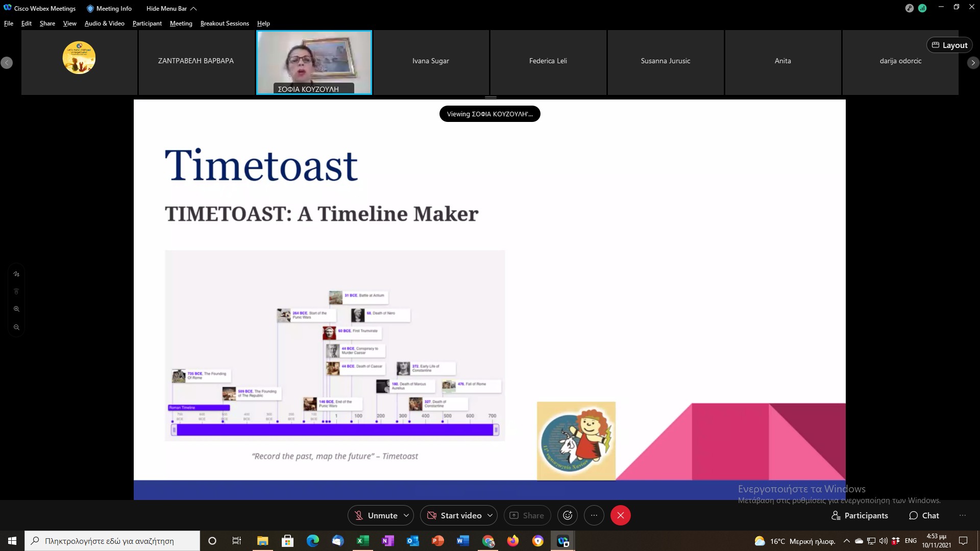Open Task View on the taskbar
The height and width of the screenshot is (551, 980).
[236, 541]
